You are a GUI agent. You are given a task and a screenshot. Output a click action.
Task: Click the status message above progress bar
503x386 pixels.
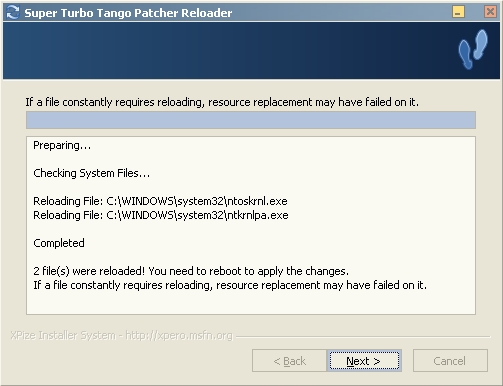(x=222, y=102)
